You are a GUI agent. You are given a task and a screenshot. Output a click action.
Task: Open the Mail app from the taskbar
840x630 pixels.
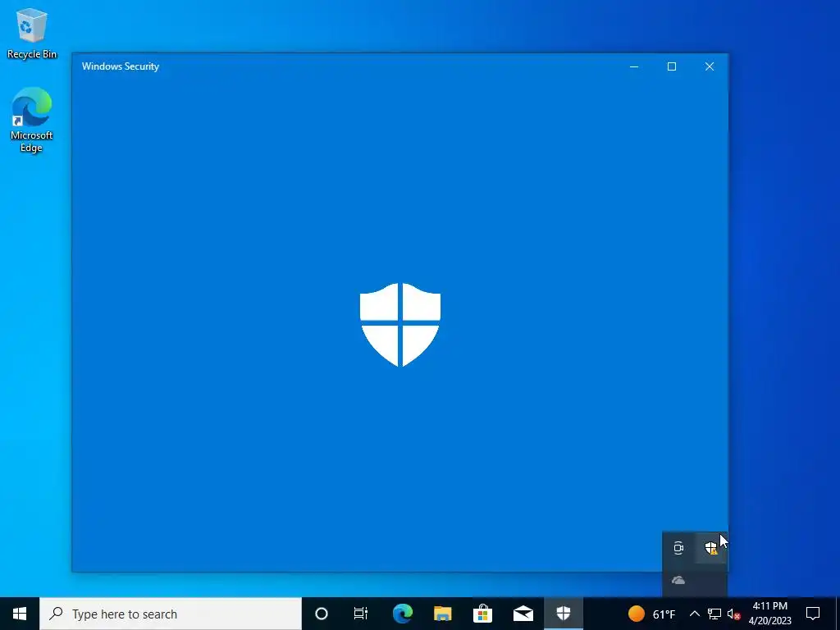tap(523, 614)
